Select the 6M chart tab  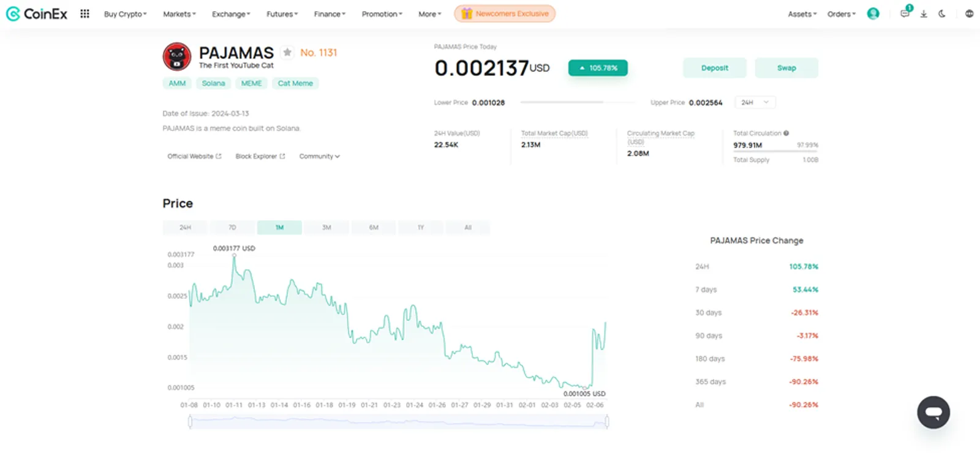coord(374,228)
